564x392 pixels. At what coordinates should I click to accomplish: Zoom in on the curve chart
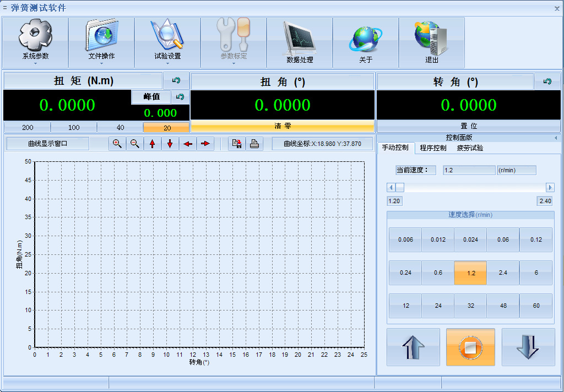pos(117,144)
